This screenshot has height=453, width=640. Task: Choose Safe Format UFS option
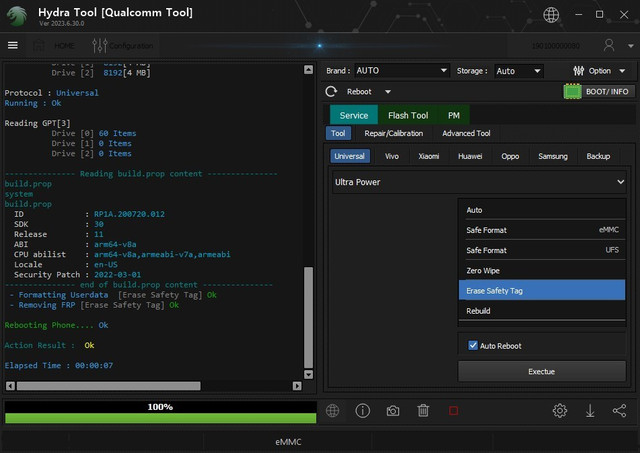click(542, 250)
